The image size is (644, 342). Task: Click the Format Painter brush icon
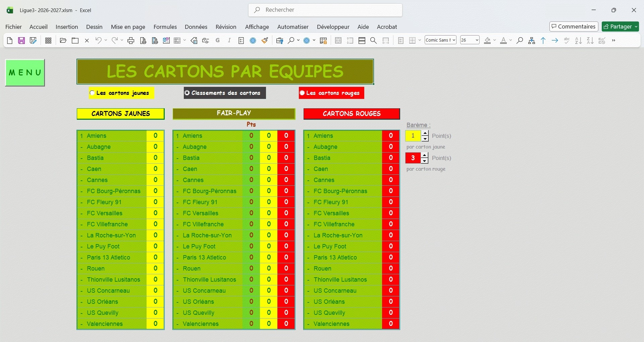click(x=265, y=41)
